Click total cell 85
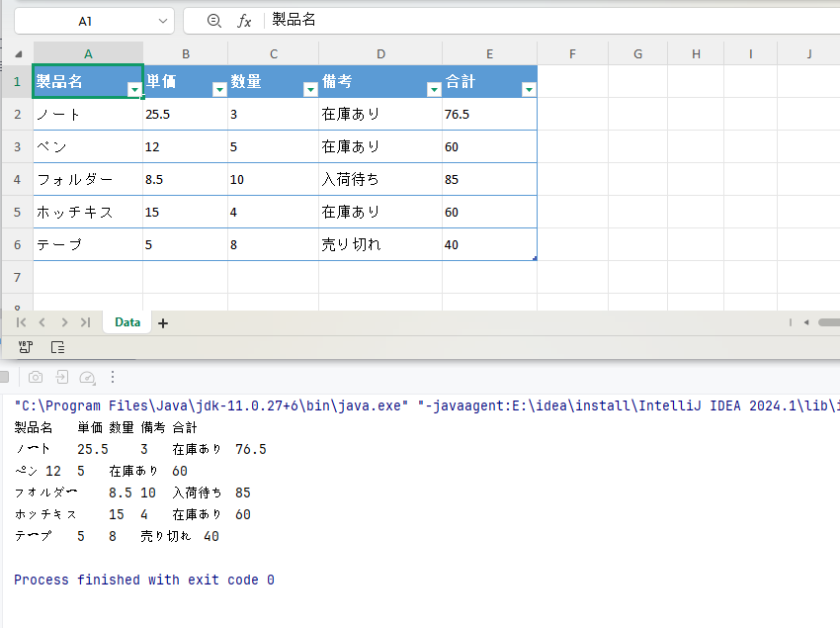The width and height of the screenshot is (840, 628). click(x=489, y=179)
